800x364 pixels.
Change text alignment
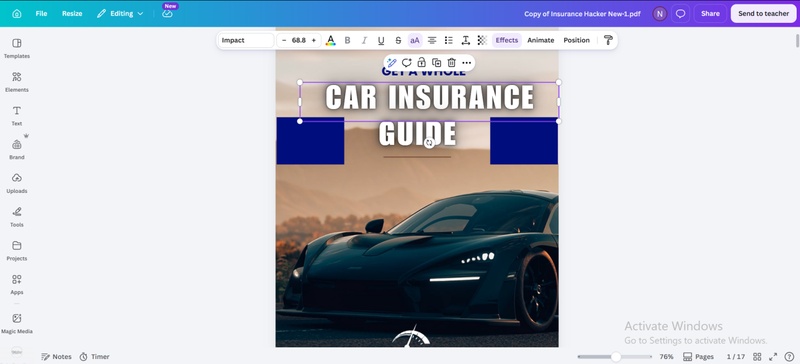pos(432,40)
